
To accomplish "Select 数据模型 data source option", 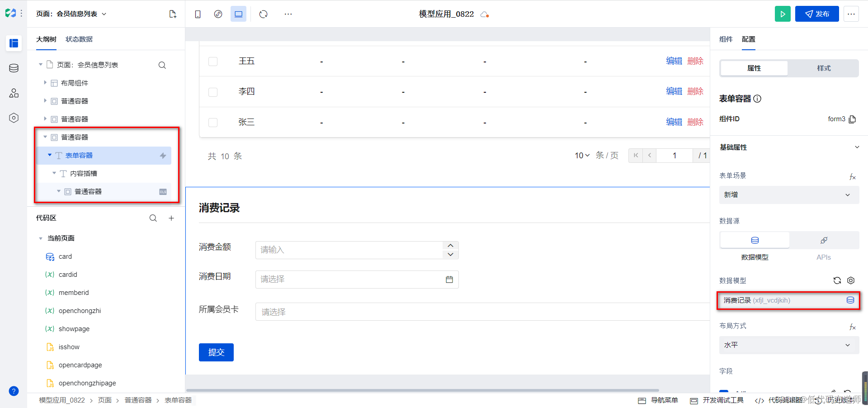I will [755, 240].
